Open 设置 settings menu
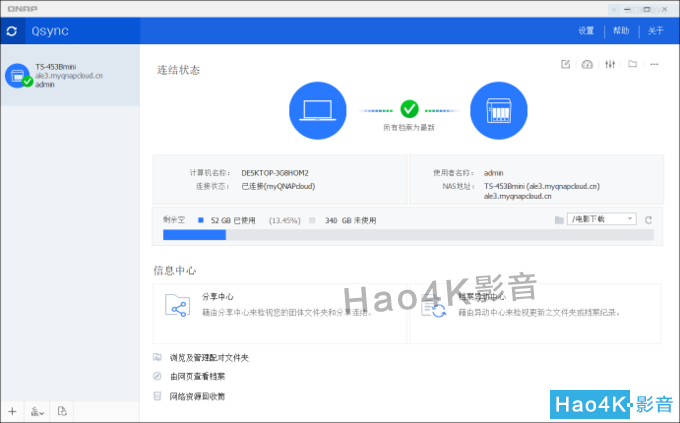The height and width of the screenshot is (423, 680). 586,31
